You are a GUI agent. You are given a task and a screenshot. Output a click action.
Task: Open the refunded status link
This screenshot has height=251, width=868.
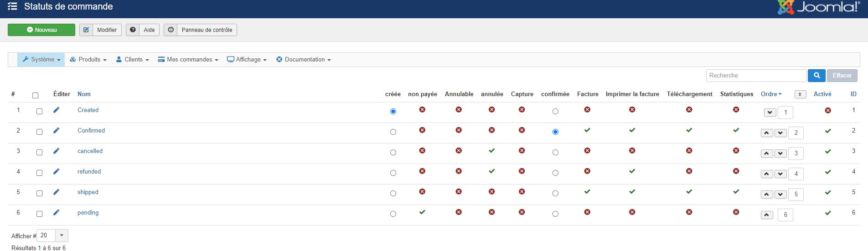89,172
